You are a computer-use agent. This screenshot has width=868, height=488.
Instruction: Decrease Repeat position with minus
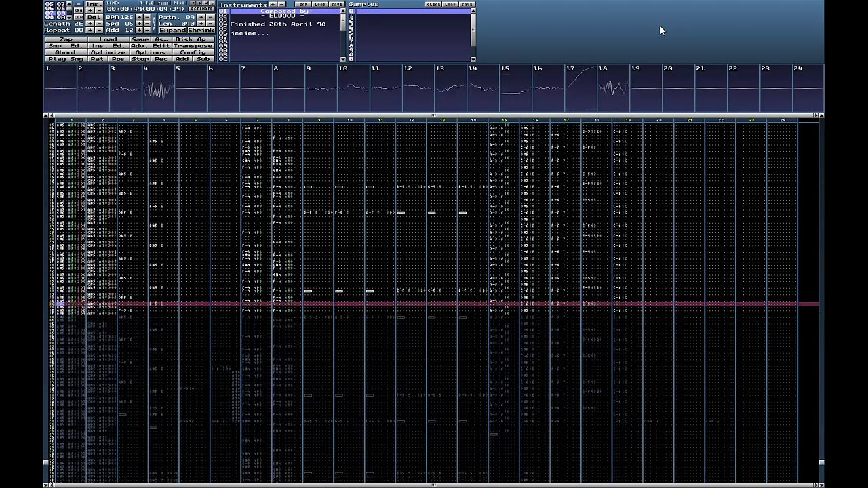pyautogui.click(x=99, y=30)
